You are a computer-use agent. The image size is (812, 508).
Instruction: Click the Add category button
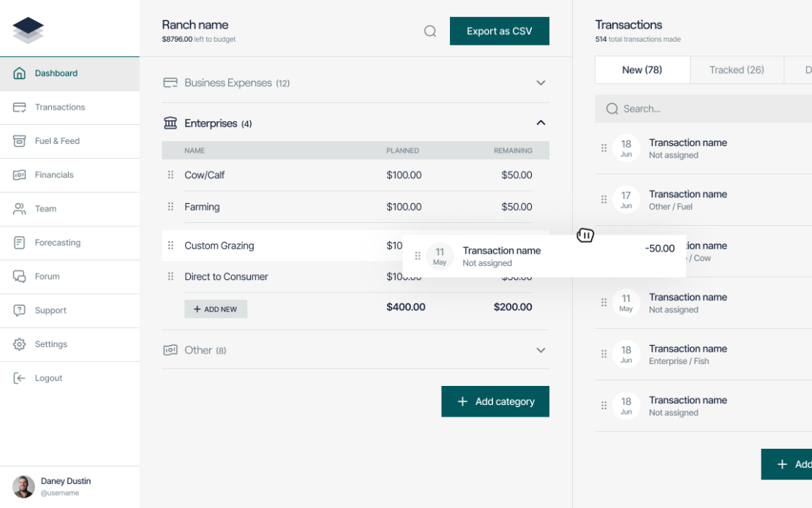(495, 401)
